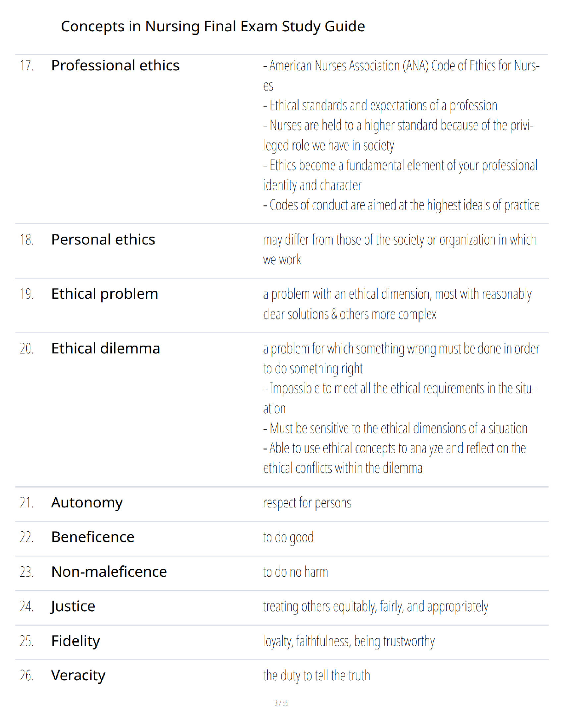Click the 'Justice' term

coord(73,607)
